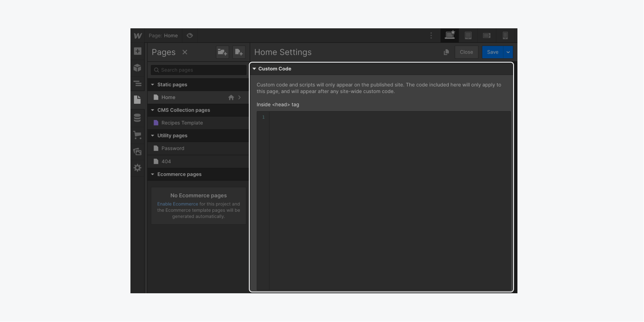Open the Symbols cube panel

[137, 68]
